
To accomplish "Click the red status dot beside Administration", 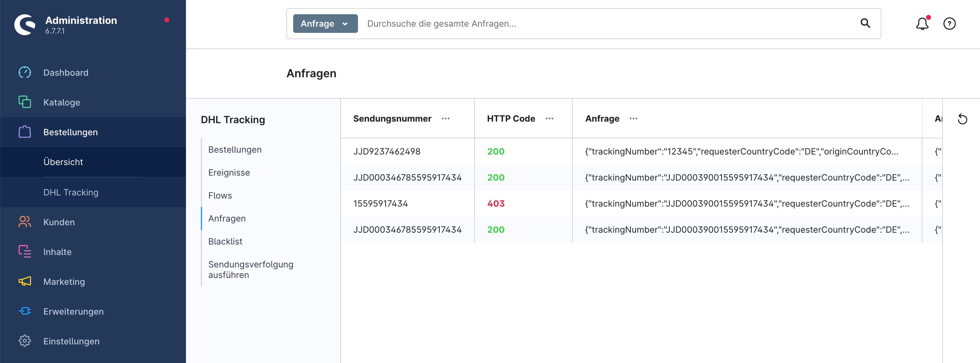I will click(x=167, y=20).
